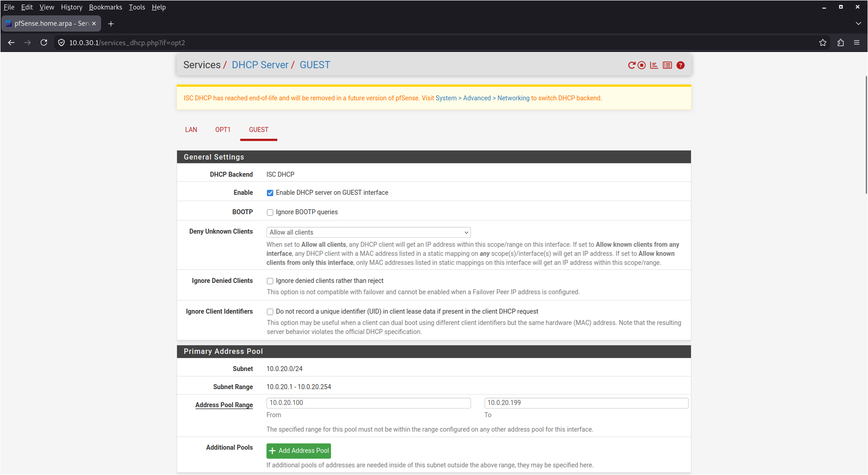Click the green Add Address Pool button
868x475 pixels.
click(x=299, y=451)
